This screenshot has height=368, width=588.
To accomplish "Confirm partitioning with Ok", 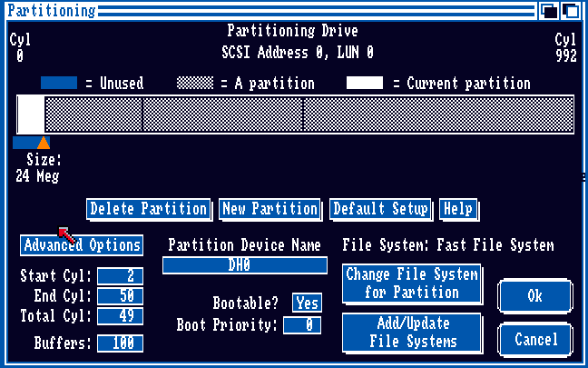I will 535,296.
